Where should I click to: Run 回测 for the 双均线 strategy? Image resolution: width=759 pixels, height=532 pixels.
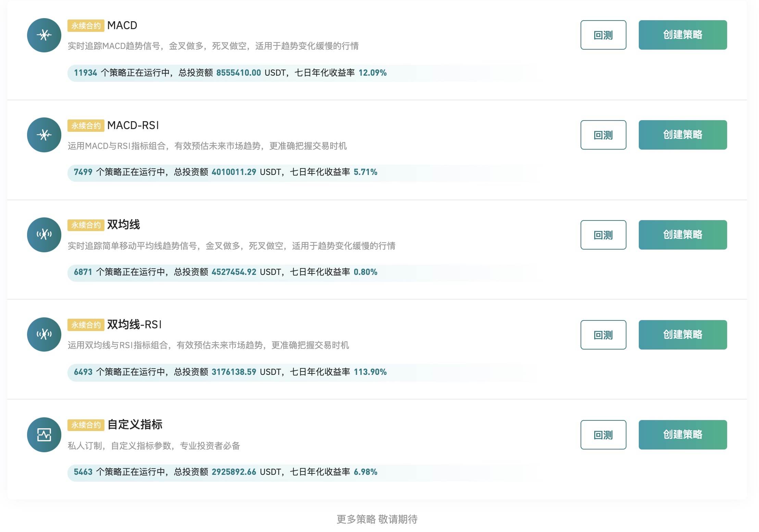coord(603,235)
